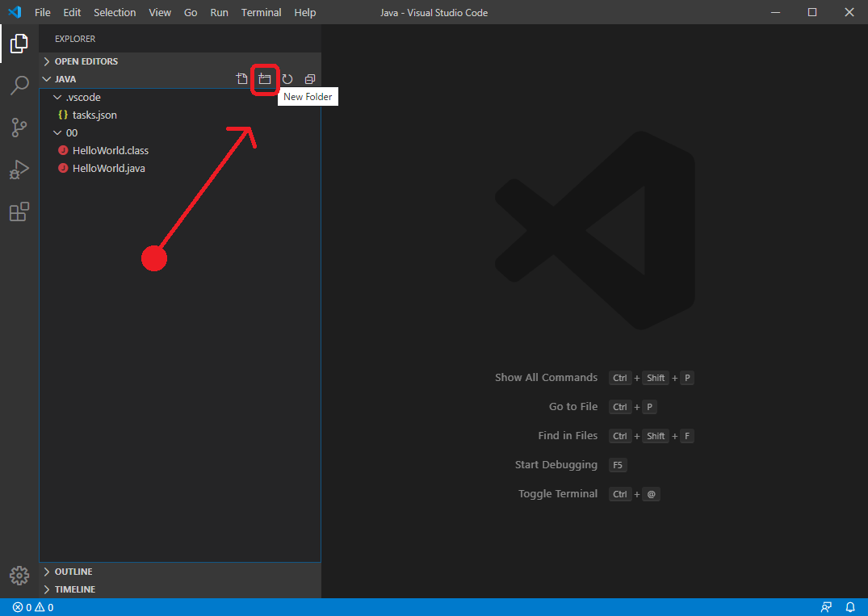
Task: Open the Selection menu
Action: pos(115,12)
